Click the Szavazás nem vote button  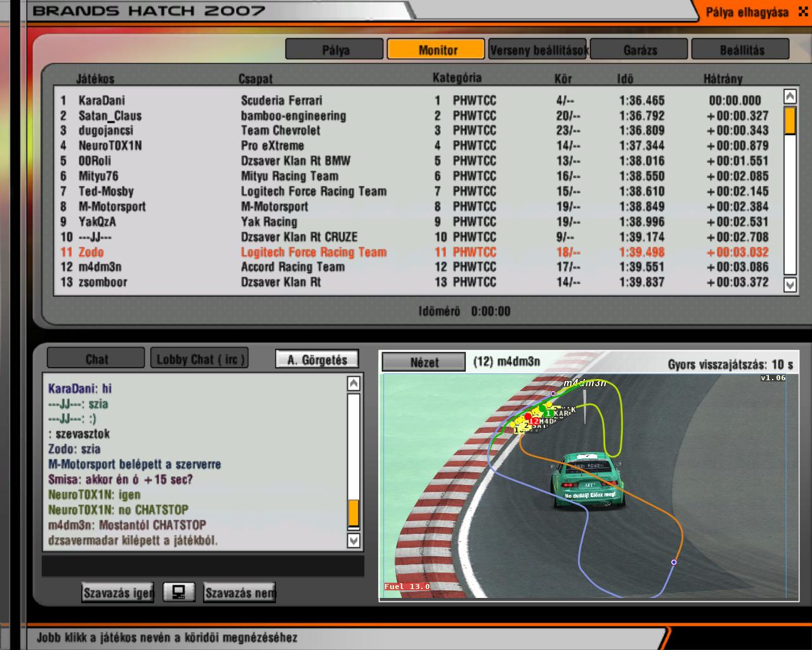click(x=240, y=593)
